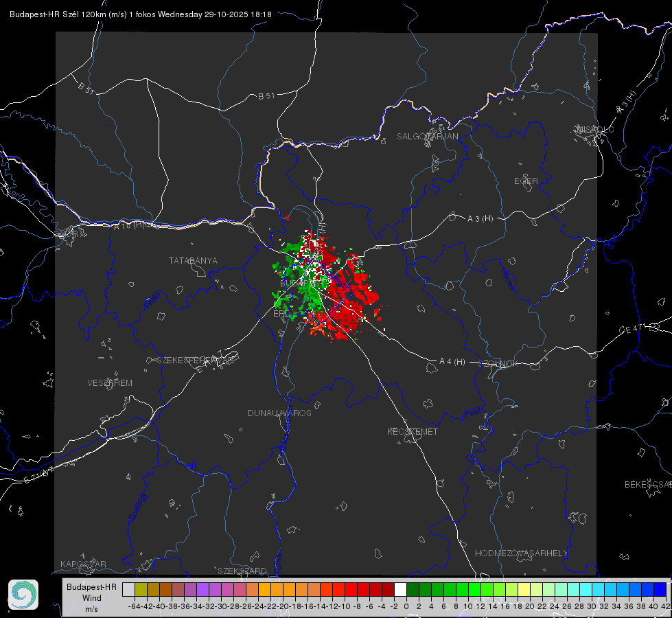Click the SALGÓTARJÁN city label
672x618 pixels.
427,137
